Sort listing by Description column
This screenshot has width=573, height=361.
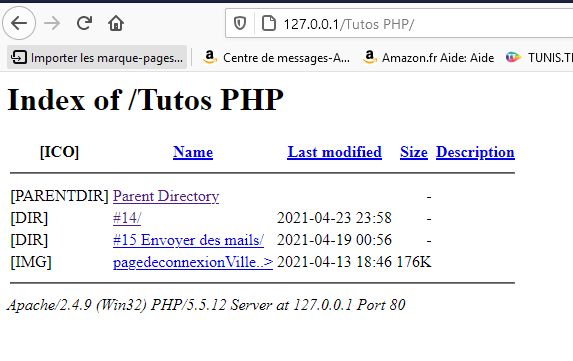point(475,152)
